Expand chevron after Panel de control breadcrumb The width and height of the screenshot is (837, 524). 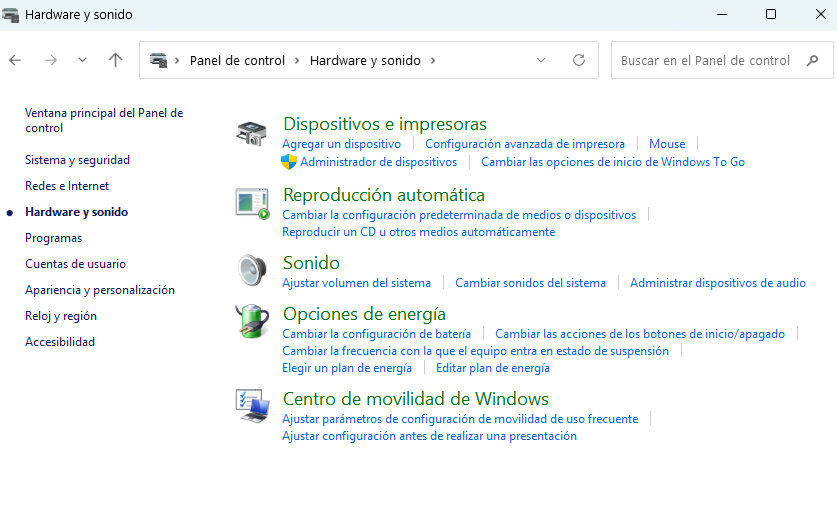[x=297, y=60]
